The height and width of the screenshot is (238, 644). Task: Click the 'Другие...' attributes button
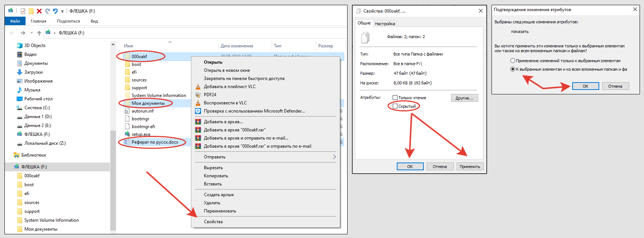(x=464, y=98)
